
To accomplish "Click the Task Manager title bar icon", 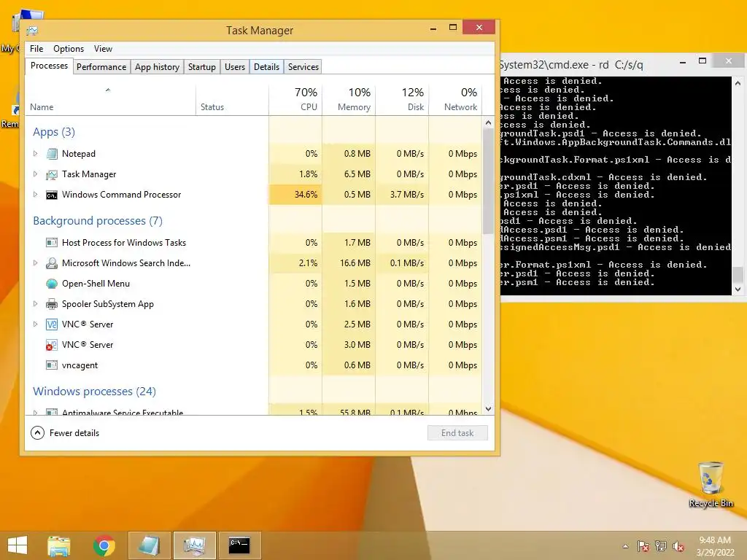I will (32, 31).
